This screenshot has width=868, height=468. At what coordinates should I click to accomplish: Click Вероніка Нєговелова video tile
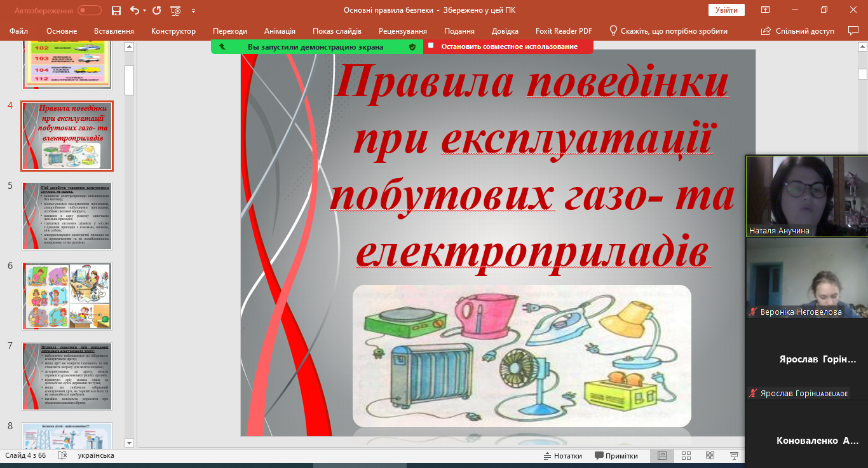click(807, 278)
